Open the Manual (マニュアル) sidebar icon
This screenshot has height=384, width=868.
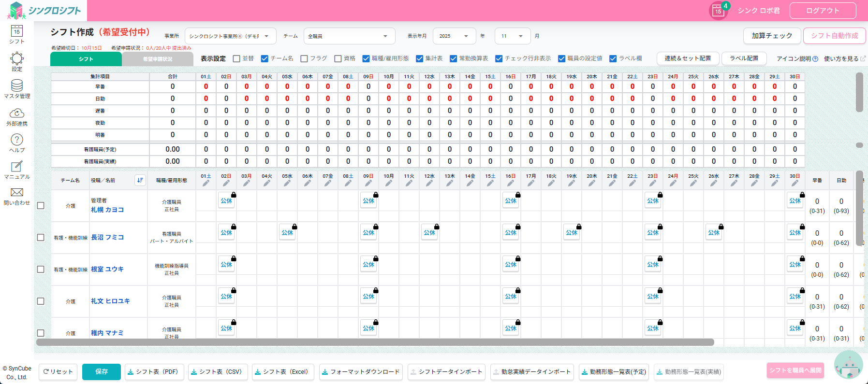[x=17, y=168]
